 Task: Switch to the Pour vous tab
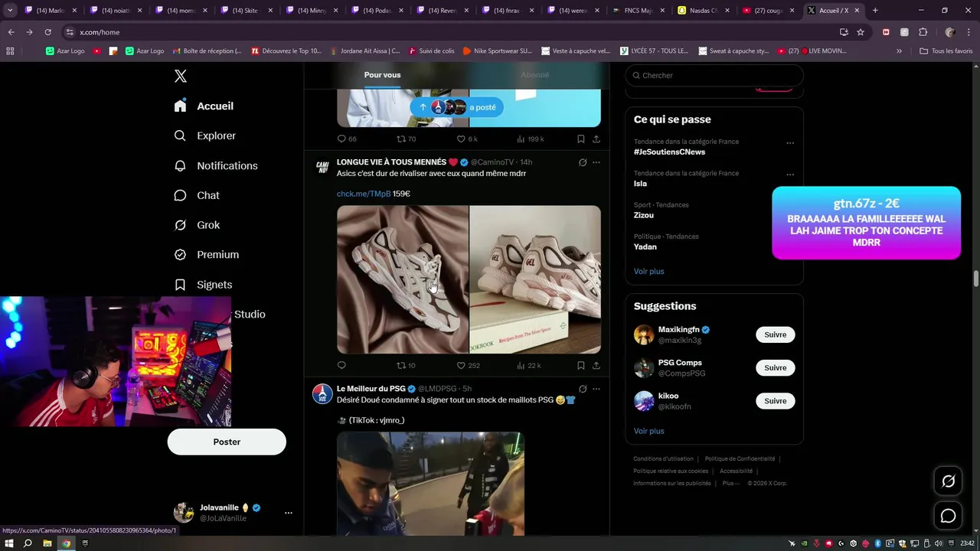pos(382,75)
